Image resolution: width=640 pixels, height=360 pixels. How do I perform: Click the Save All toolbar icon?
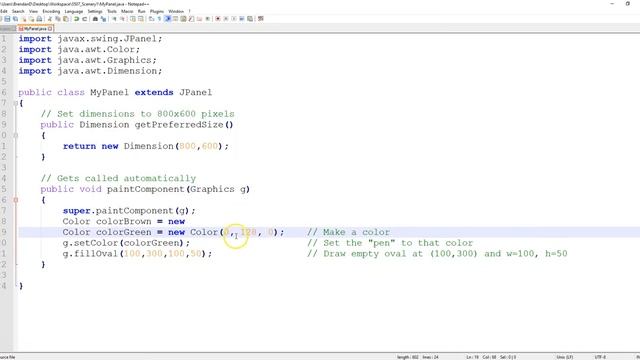point(16,19)
